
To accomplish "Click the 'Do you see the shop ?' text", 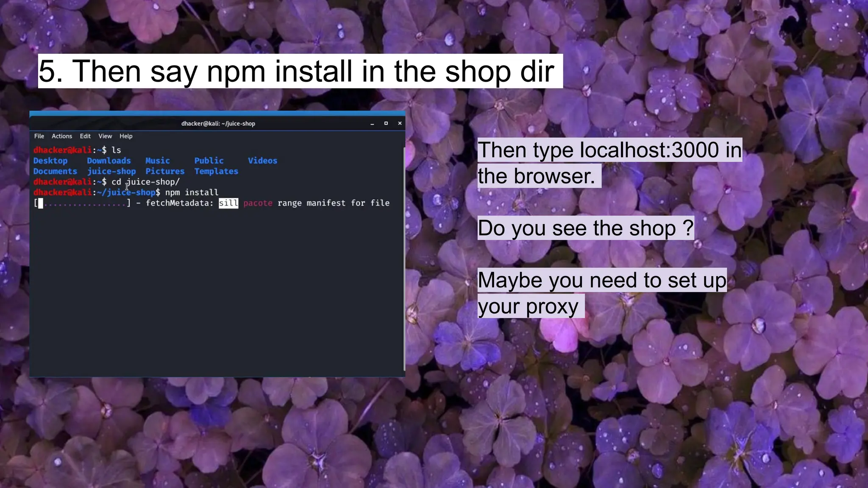I will point(586,228).
